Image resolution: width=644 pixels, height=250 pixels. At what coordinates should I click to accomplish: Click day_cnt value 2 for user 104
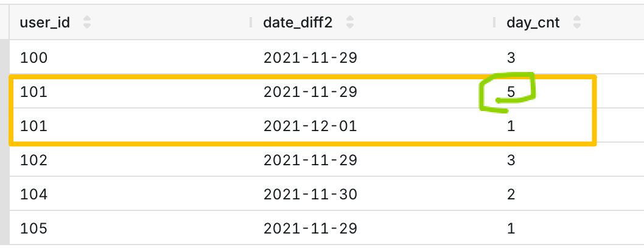click(511, 195)
